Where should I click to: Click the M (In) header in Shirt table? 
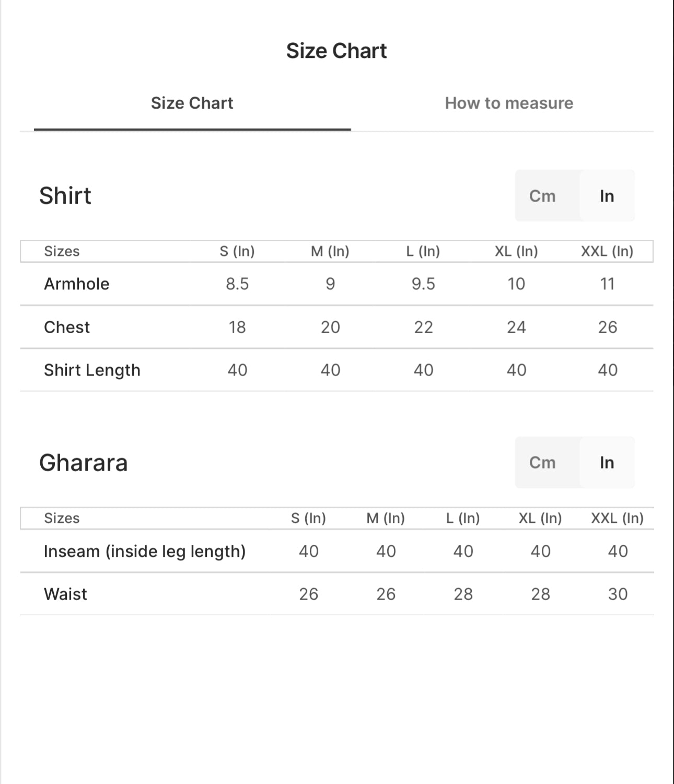pos(330,251)
